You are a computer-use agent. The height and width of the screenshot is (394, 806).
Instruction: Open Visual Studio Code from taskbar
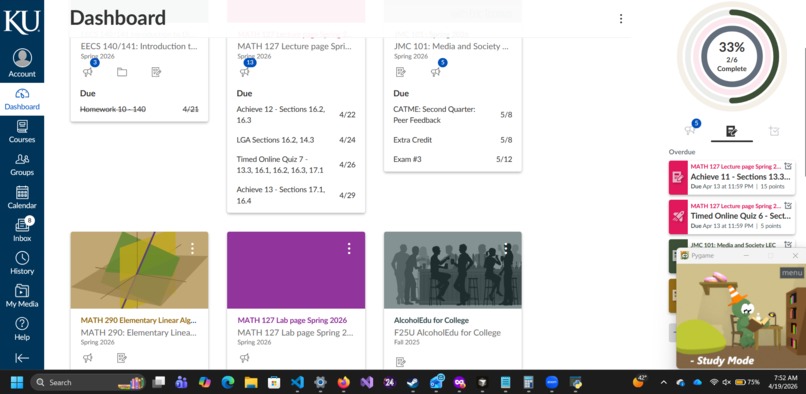click(x=297, y=382)
